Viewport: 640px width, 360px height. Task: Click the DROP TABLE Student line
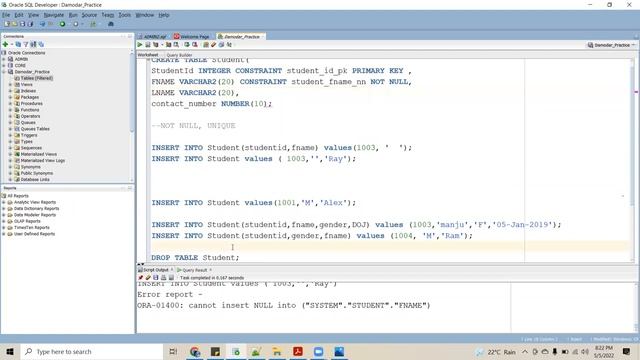pyautogui.click(x=195, y=258)
